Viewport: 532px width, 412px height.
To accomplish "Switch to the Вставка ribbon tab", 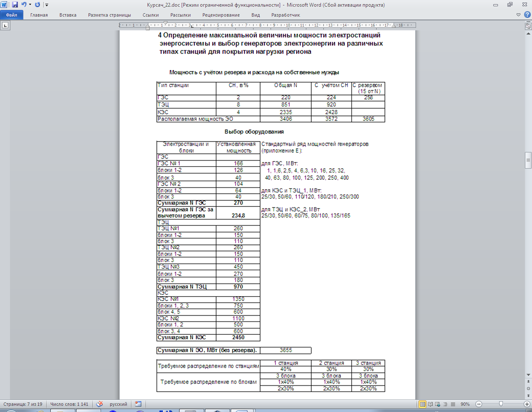I will 68,15.
